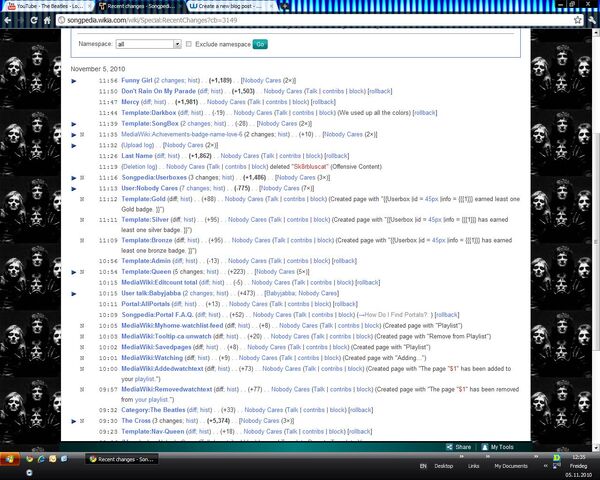Open Template:Darkbox link

point(148,113)
